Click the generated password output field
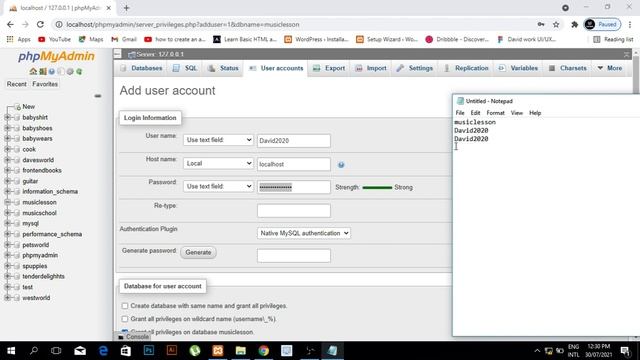The width and height of the screenshot is (640, 360). [294, 256]
